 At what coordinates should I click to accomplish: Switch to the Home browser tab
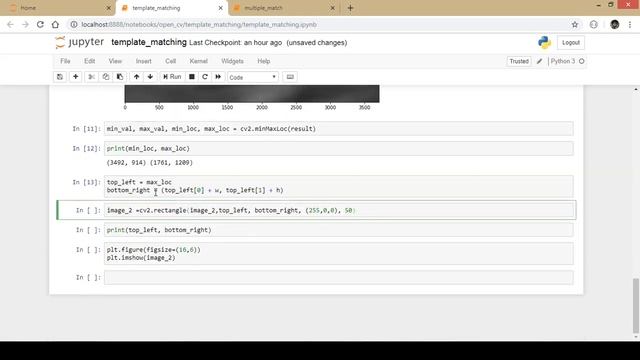pyautogui.click(x=57, y=8)
